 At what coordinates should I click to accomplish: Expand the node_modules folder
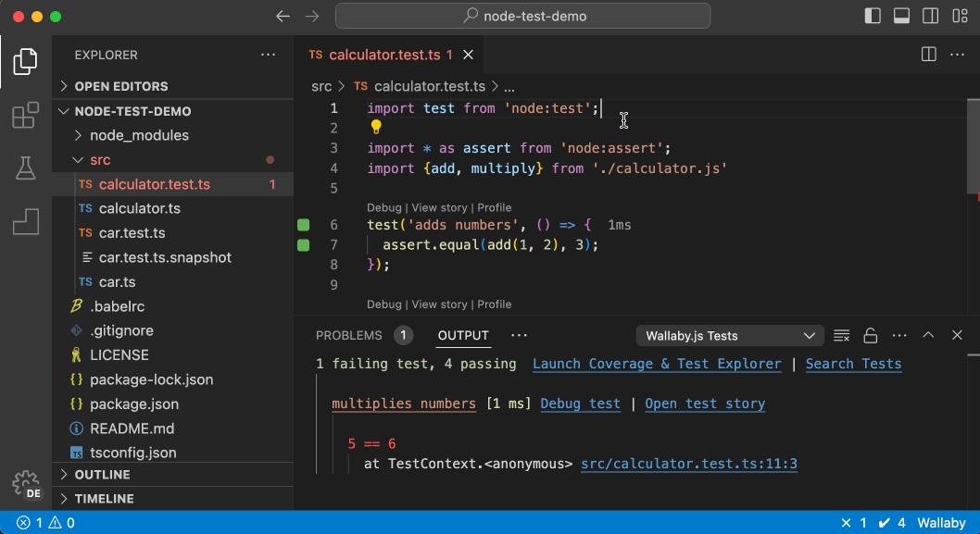pyautogui.click(x=172, y=135)
